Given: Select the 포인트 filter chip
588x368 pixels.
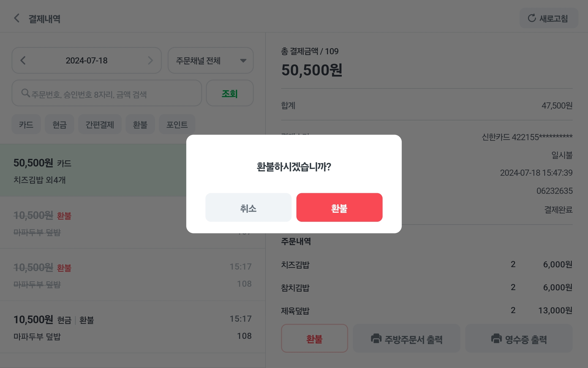Looking at the screenshot, I should (x=177, y=124).
